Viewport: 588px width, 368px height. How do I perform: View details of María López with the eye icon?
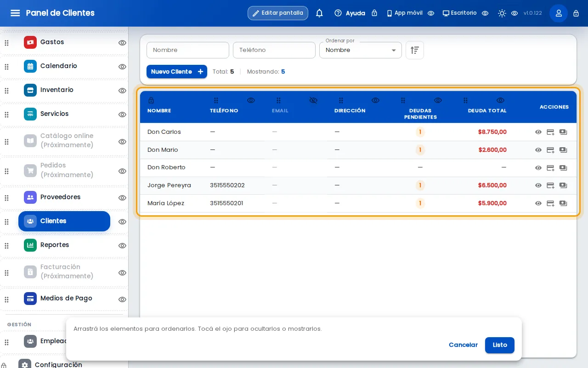[538, 203]
